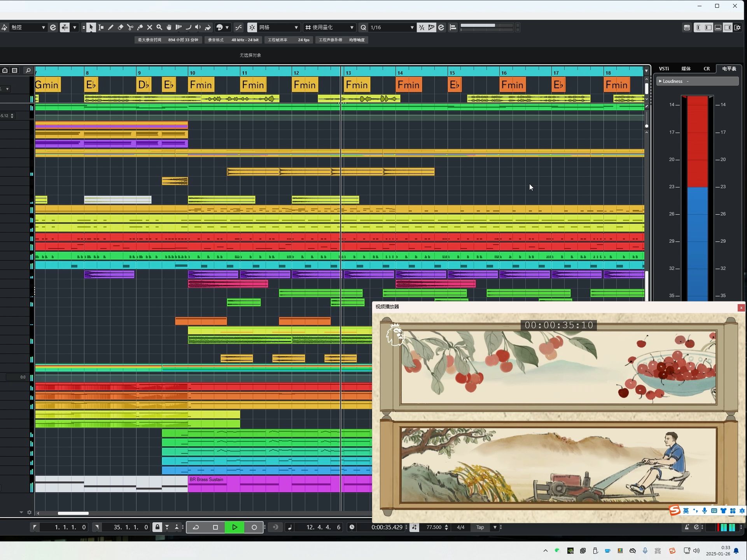Screen dimensions: 747x560
Task: Select the hand Comp tool
Action: click(169, 27)
